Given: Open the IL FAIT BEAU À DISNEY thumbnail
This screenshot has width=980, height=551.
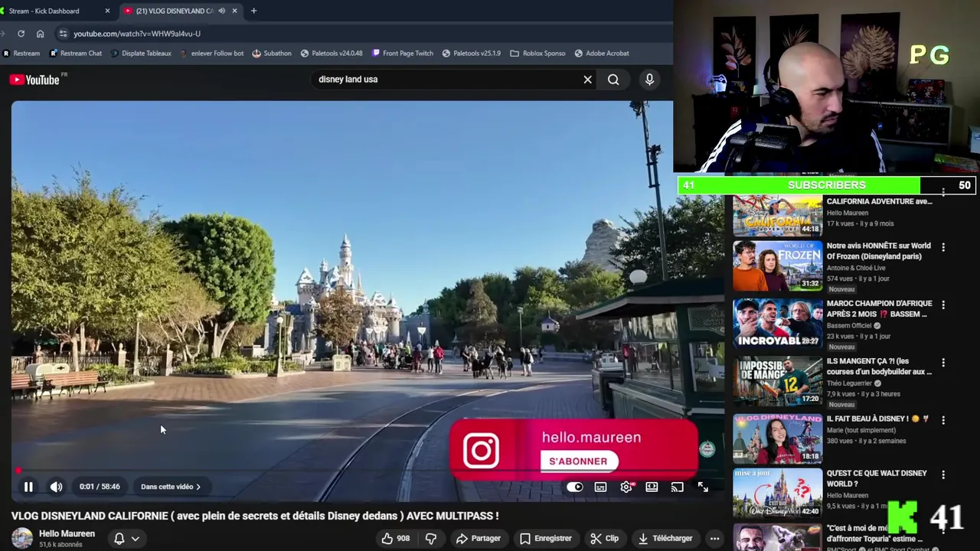Looking at the screenshot, I should [777, 439].
